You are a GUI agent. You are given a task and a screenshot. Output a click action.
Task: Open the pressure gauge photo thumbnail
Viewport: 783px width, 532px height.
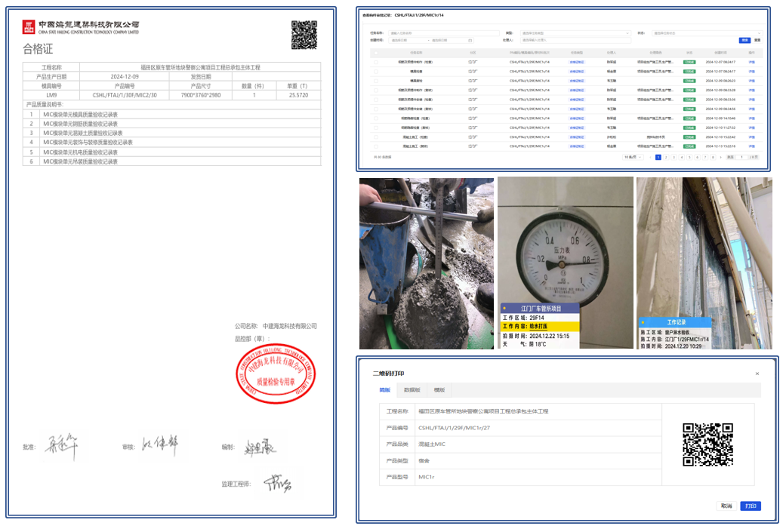(566, 263)
